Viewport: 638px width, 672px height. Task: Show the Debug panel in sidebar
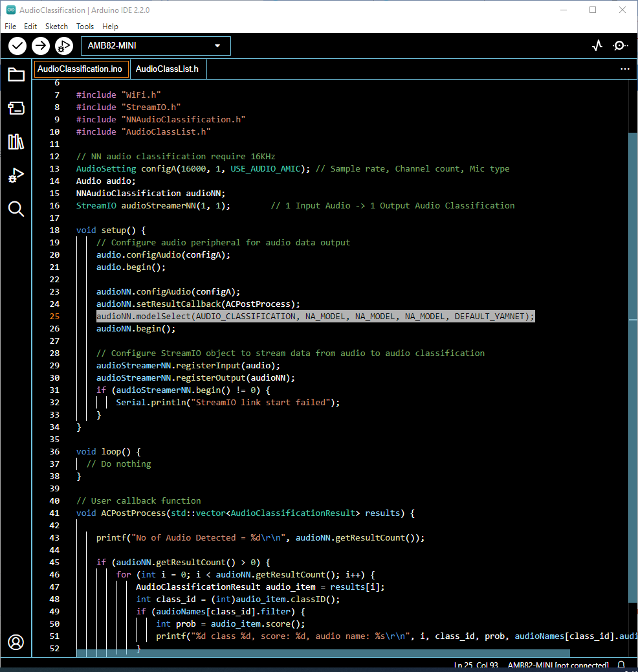pyautogui.click(x=16, y=175)
